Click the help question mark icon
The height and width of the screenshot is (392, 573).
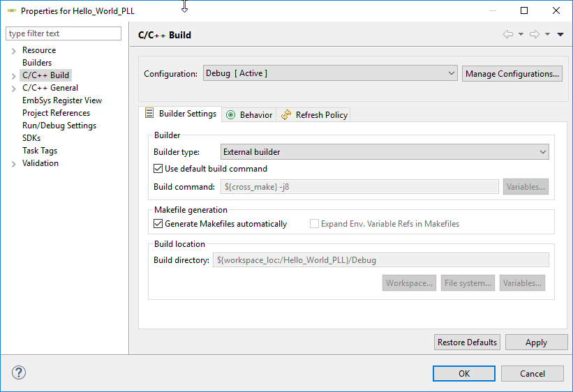19,372
